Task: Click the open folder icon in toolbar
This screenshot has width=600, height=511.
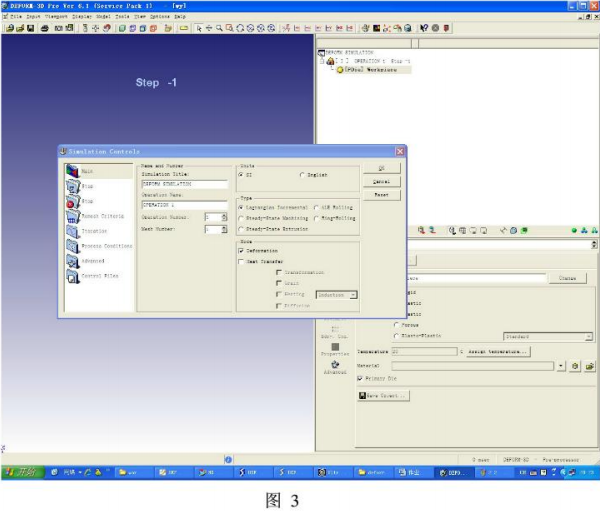Action: pos(20,28)
